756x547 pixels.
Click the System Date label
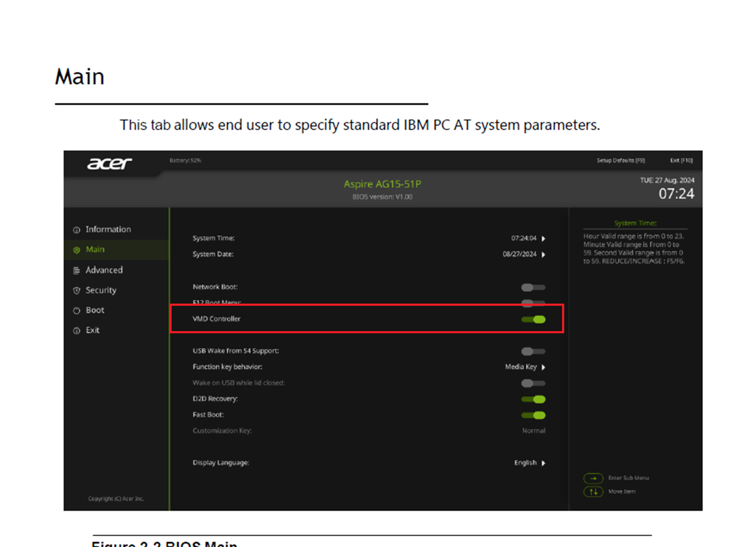coord(213,254)
